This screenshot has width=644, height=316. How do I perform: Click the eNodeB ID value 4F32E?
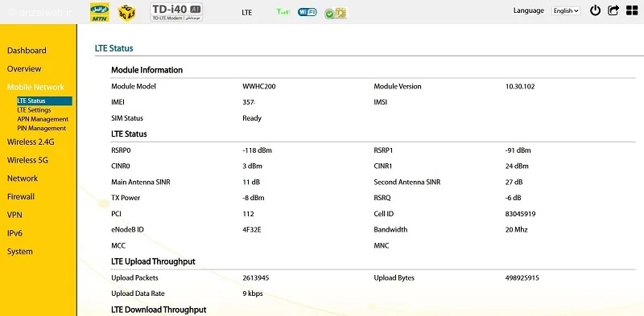[x=252, y=230]
